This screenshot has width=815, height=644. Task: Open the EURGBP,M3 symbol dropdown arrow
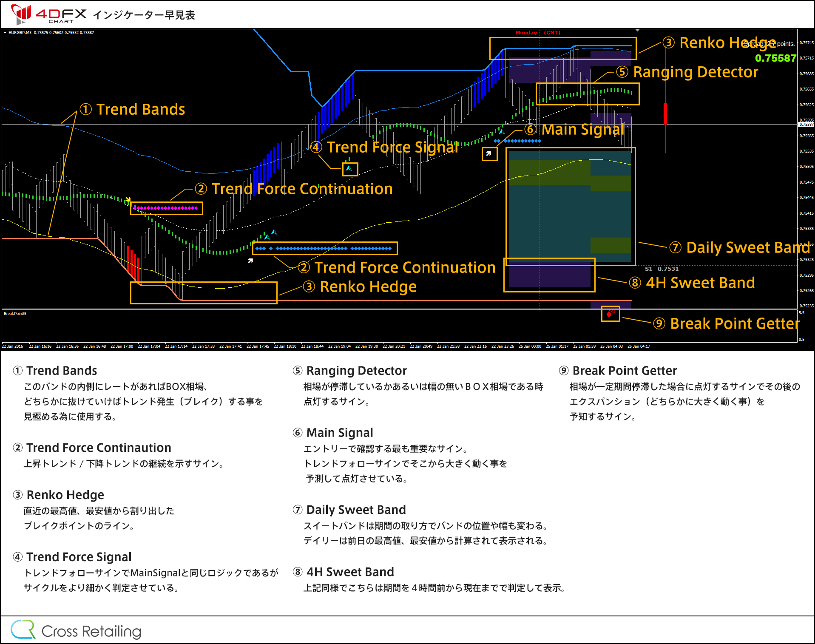pyautogui.click(x=5, y=33)
